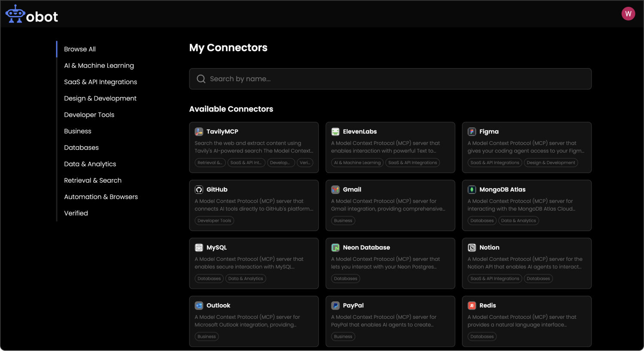Click the Obot robot logo

(15, 14)
